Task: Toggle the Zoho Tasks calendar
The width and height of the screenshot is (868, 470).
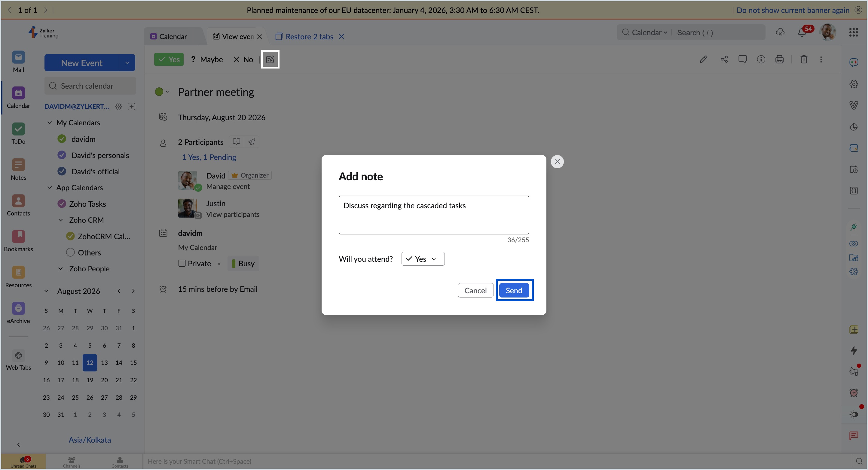Action: [x=62, y=204]
